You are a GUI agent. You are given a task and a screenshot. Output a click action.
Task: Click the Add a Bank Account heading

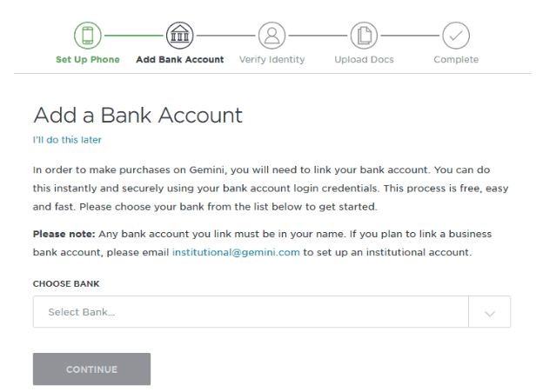click(x=137, y=115)
